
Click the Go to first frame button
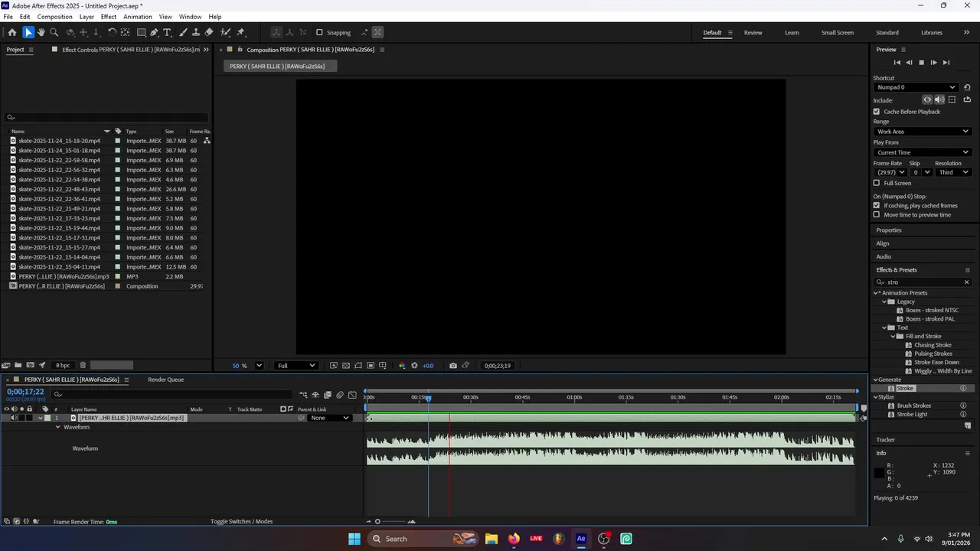point(897,63)
